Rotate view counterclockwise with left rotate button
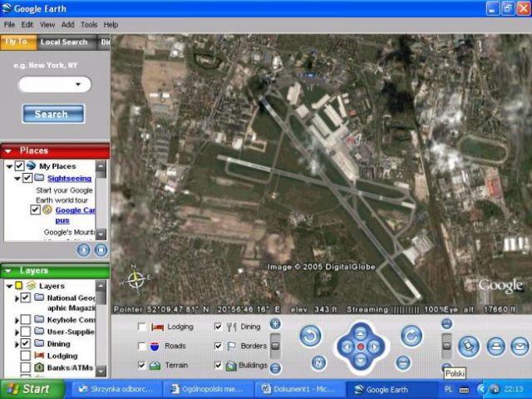The height and width of the screenshot is (399, 532). coord(310,336)
